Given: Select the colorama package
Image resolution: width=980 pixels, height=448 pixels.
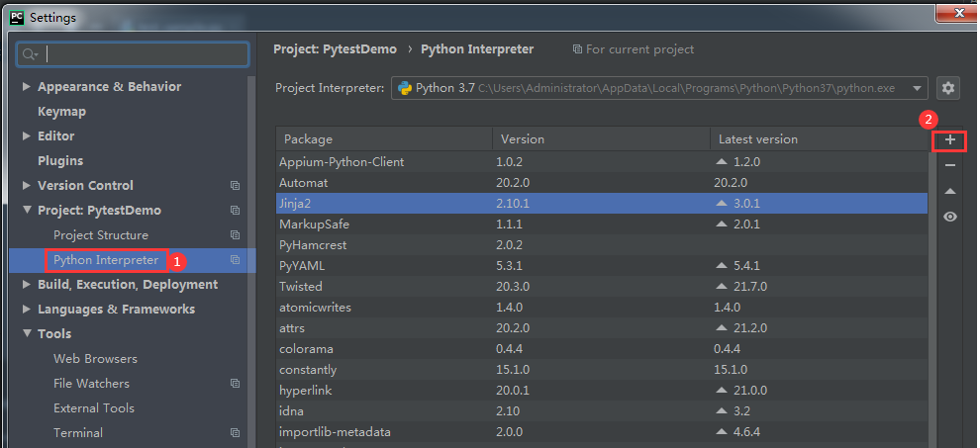Looking at the screenshot, I should (x=602, y=349).
